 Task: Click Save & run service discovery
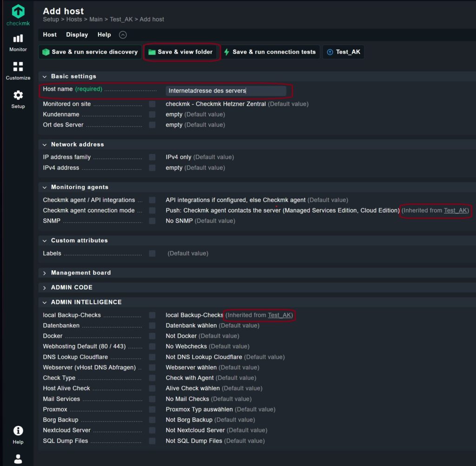pos(90,52)
